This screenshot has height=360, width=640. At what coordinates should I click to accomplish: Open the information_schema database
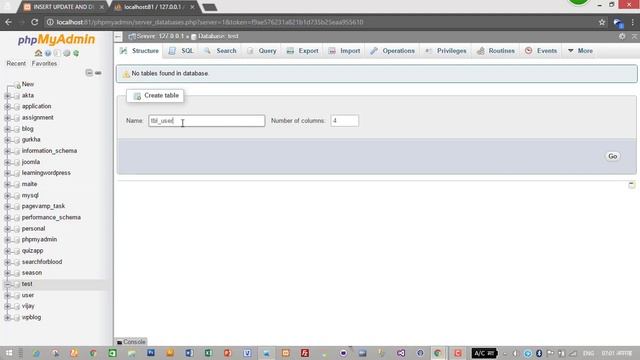[x=49, y=151]
